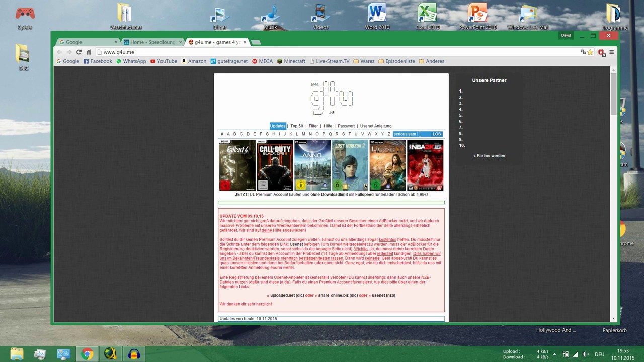This screenshot has width=644, height=362.
Task: Open the Fallout 4 cover thumbnail
Action: click(x=237, y=165)
